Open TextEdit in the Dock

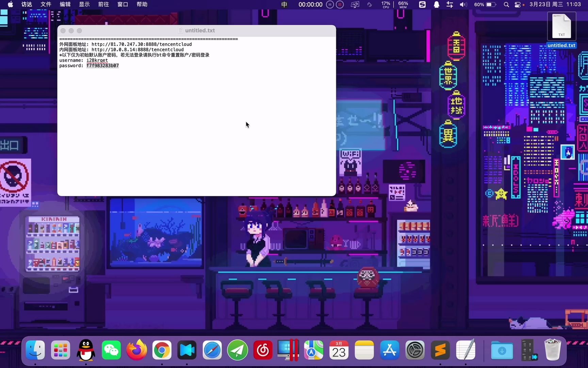click(x=465, y=350)
